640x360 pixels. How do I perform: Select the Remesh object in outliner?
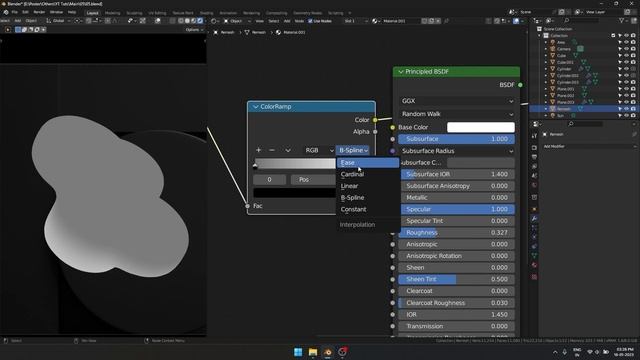[x=563, y=109]
